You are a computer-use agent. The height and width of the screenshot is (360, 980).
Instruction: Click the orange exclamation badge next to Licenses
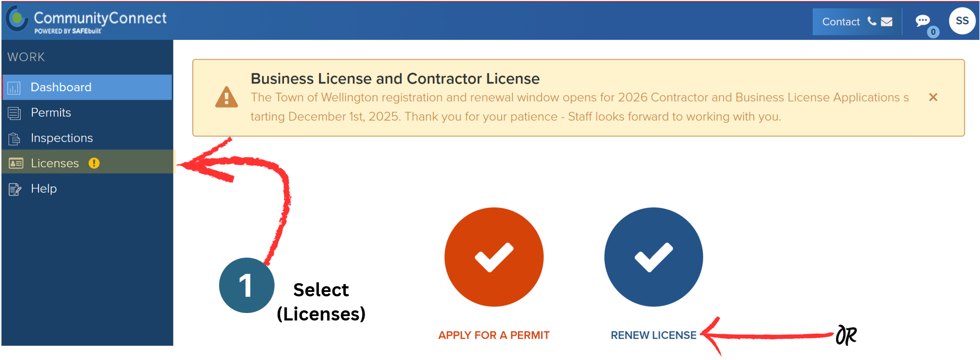pos(93,163)
